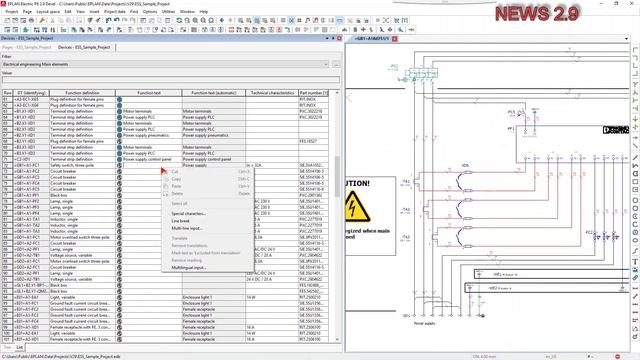640x360 pixels.
Task: Click the red status icon in bottom status bar
Action: 617,357
